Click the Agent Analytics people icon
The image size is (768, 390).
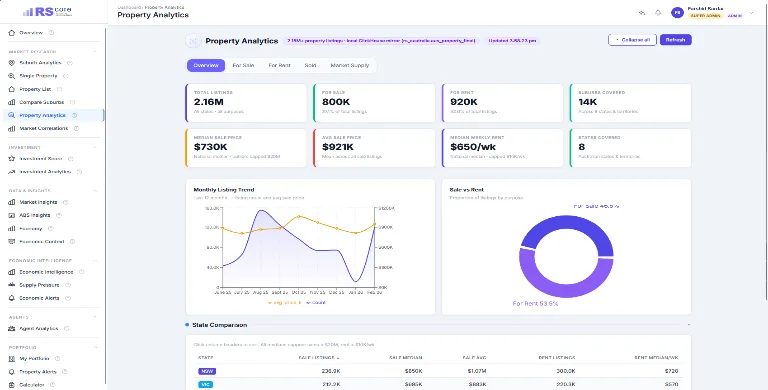(12, 328)
